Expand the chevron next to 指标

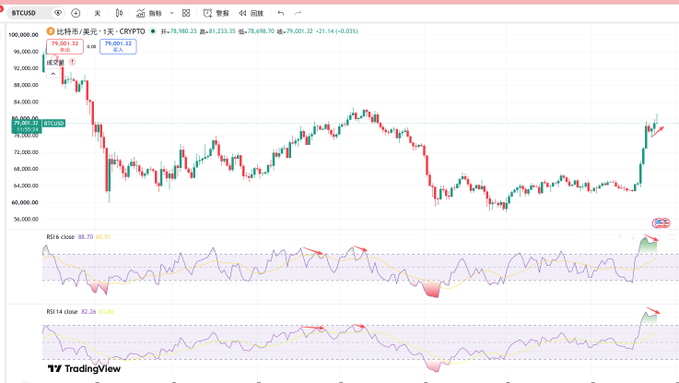171,13
